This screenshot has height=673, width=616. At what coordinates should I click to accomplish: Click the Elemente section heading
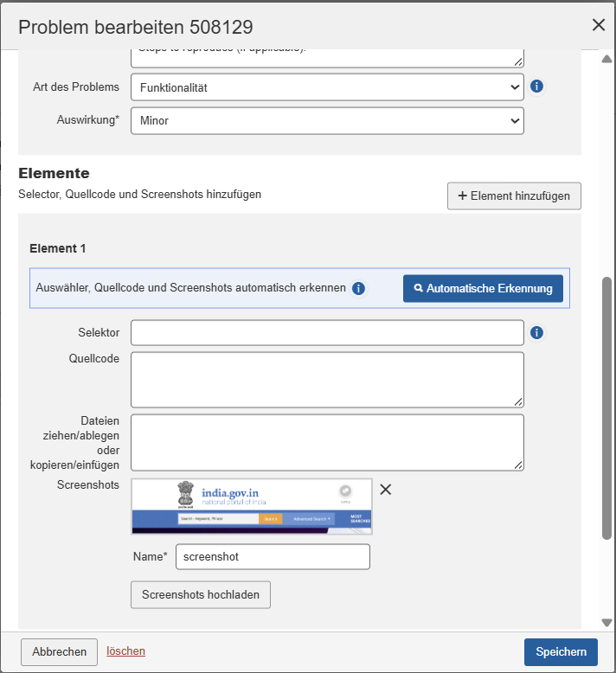click(54, 173)
